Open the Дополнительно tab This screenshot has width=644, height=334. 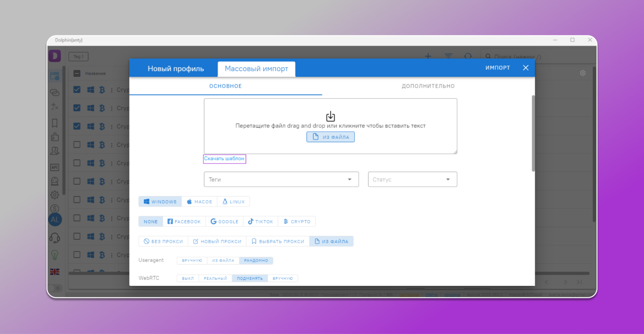click(x=428, y=86)
